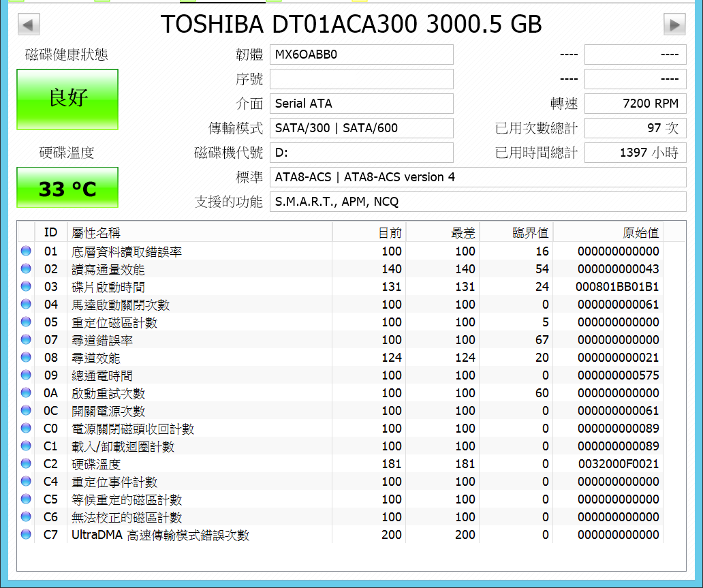Click the S.M.A.R.T., APM, NCQ features field
Viewport: 703px width, 588px height.
point(478,202)
